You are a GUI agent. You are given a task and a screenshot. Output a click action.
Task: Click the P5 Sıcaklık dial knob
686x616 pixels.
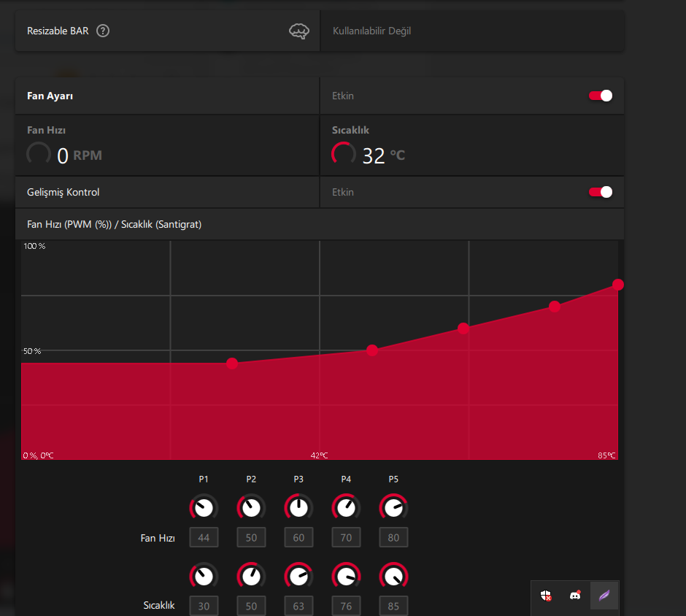click(x=394, y=576)
